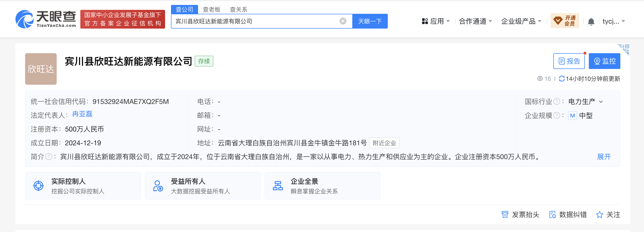
Task: Click the 附近企业 button
Action: [x=384, y=143]
